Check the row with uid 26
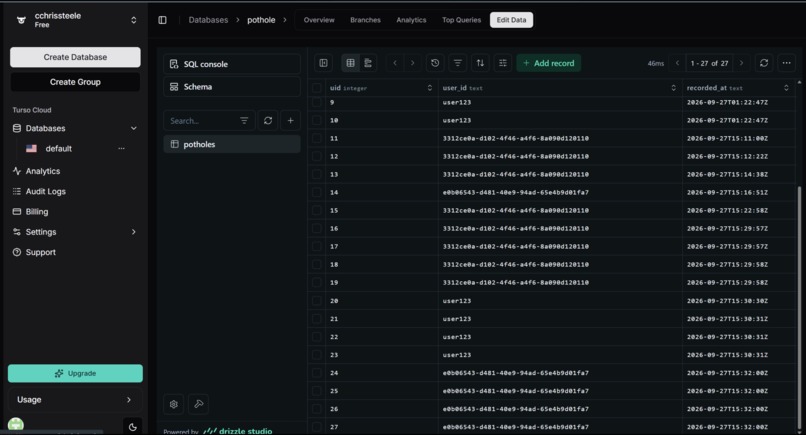Image resolution: width=806 pixels, height=435 pixels. pyautogui.click(x=317, y=409)
